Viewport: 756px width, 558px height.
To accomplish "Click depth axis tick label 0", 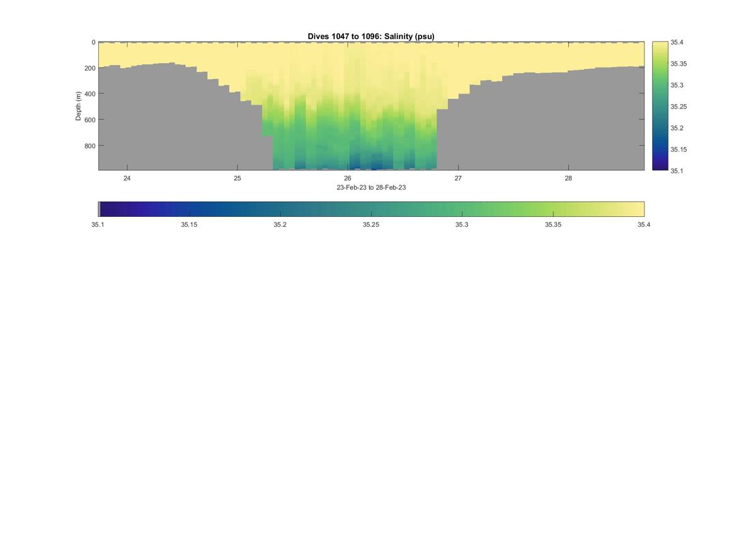I will coord(93,43).
